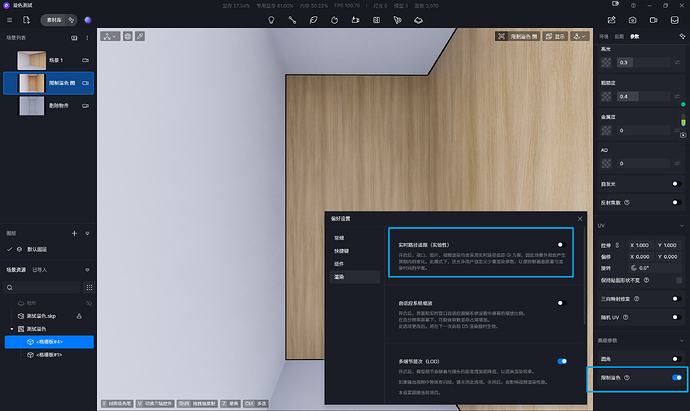Click the UV stretch X 1.000 field
This screenshot has height=411, width=690.
641,245
